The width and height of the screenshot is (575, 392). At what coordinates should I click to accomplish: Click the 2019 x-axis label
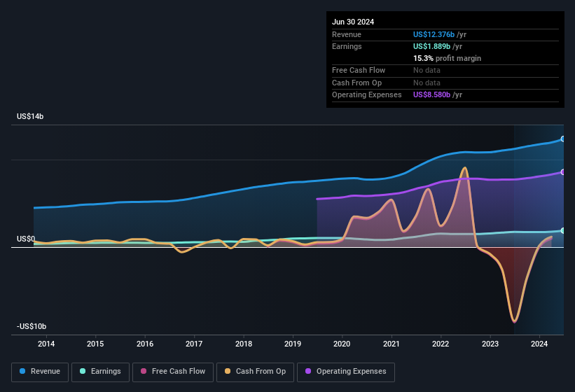click(x=293, y=344)
